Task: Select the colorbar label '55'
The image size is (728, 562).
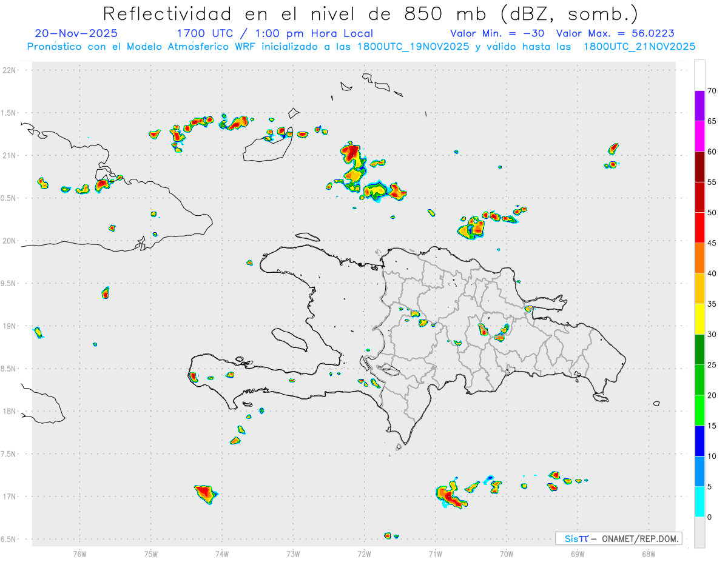Action: point(712,182)
